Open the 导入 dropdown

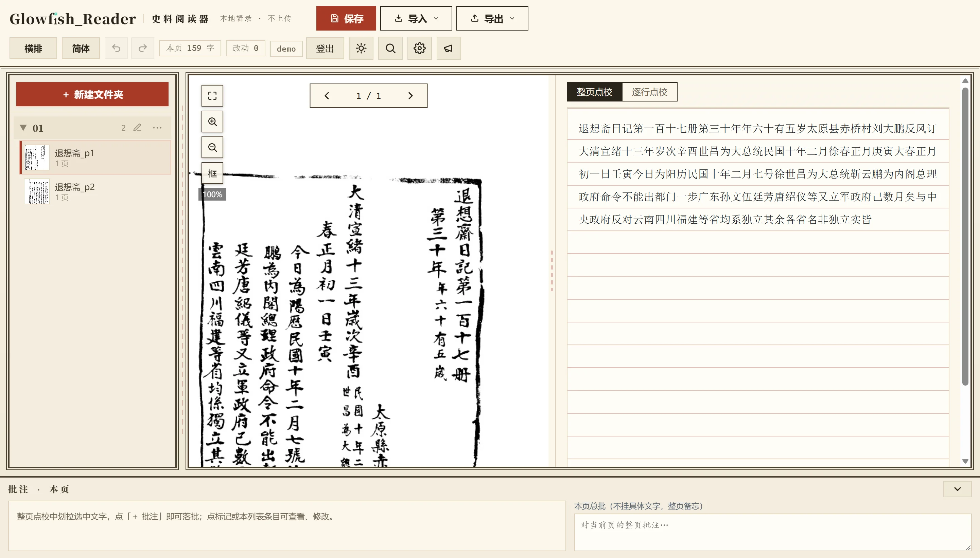pyautogui.click(x=416, y=18)
